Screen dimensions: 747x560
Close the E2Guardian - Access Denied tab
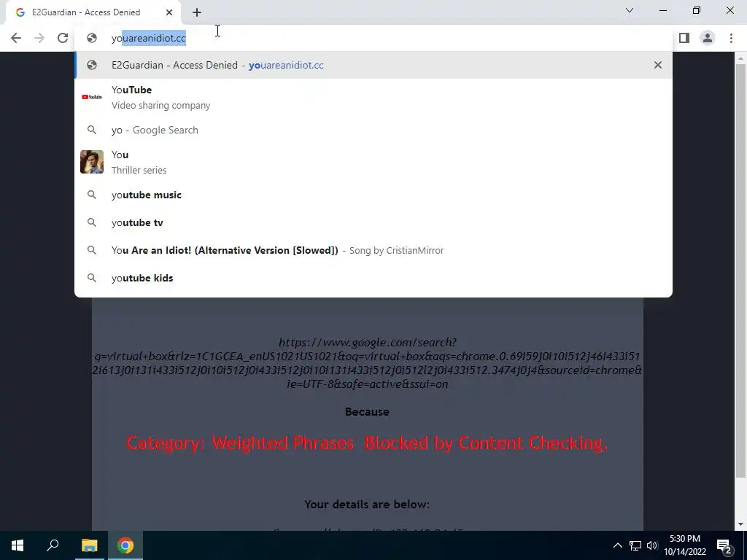pyautogui.click(x=169, y=12)
